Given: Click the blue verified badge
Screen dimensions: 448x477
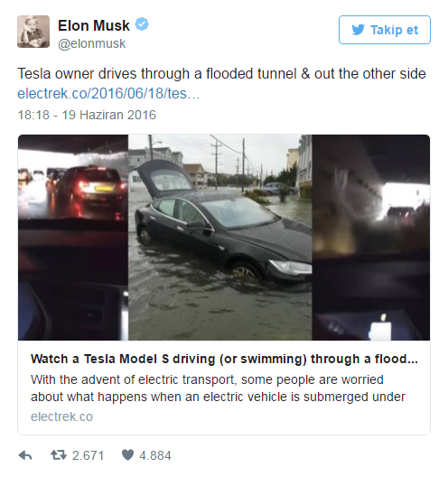Looking at the screenshot, I should [142, 24].
